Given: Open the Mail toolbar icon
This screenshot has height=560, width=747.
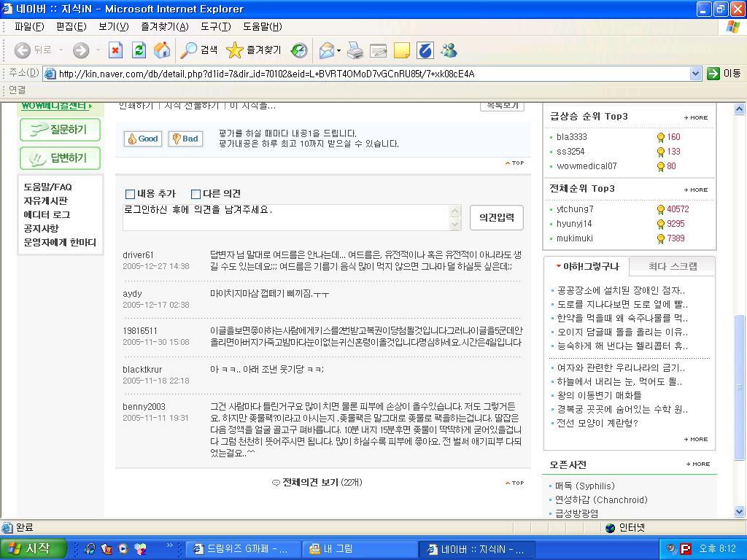Looking at the screenshot, I should click(326, 50).
